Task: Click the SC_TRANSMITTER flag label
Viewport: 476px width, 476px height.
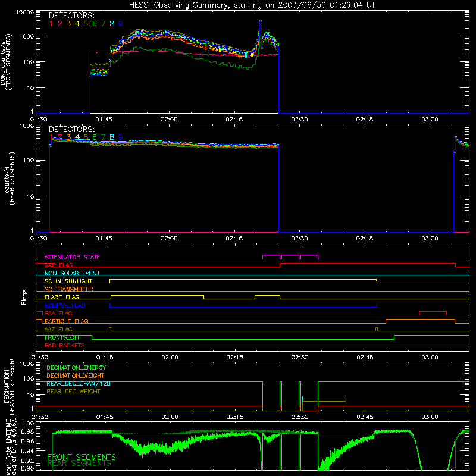Action: (x=68, y=289)
